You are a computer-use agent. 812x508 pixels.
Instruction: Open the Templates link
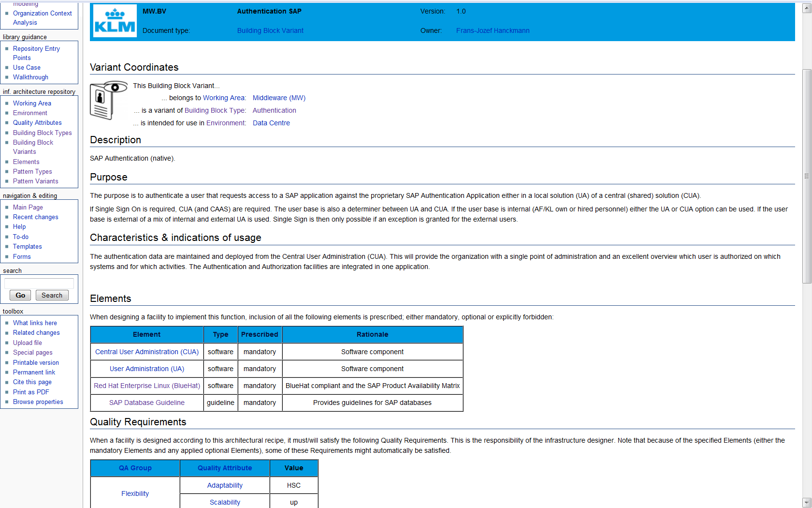[27, 247]
